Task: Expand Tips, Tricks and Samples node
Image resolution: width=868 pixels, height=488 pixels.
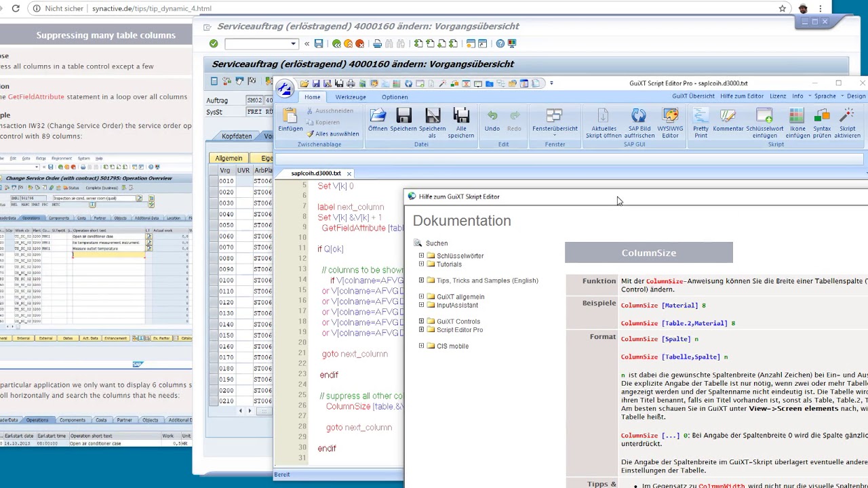Action: (x=421, y=280)
